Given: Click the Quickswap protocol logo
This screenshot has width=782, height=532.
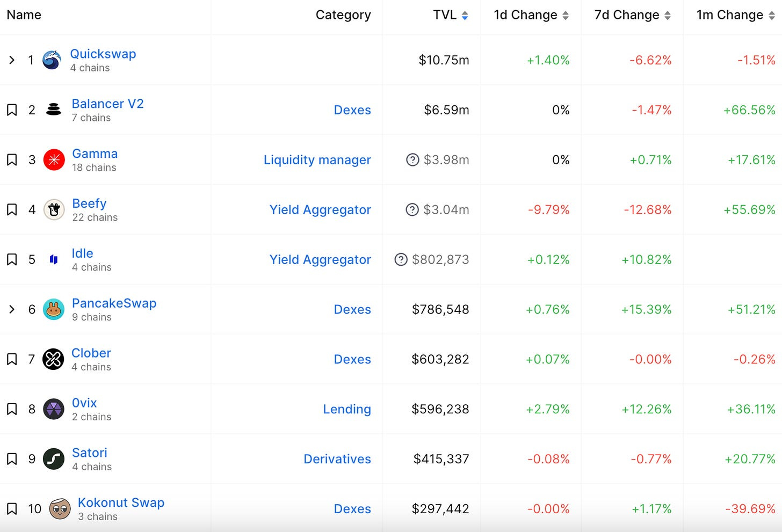Looking at the screenshot, I should click(52, 60).
